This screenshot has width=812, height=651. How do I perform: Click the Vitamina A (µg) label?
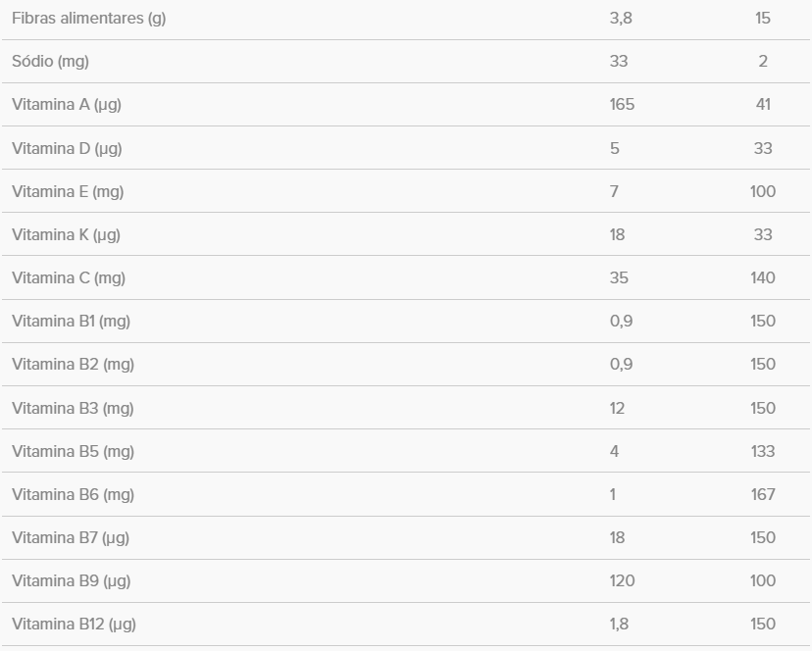point(67,105)
